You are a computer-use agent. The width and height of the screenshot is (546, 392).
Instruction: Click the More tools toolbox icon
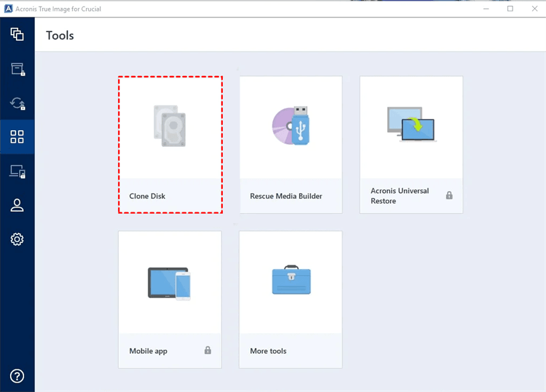291,280
